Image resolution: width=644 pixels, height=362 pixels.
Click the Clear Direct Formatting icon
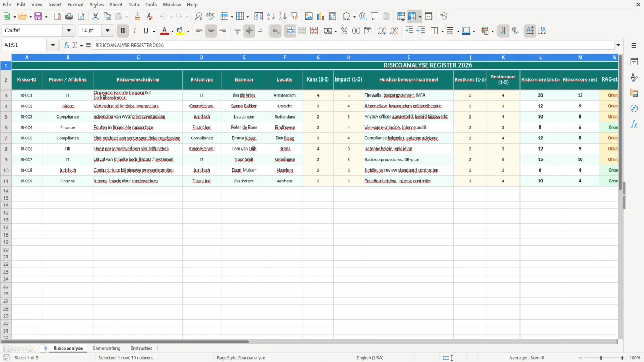[x=150, y=17]
